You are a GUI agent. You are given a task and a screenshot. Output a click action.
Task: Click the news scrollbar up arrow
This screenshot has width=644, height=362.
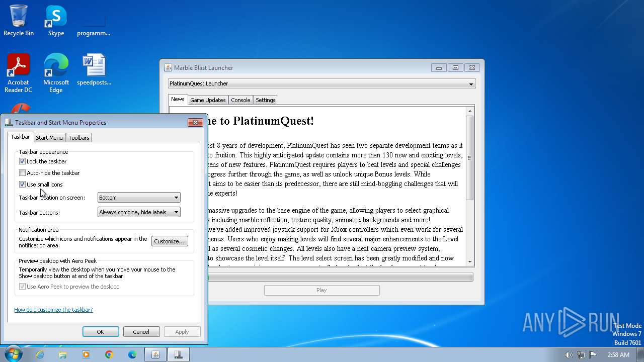pos(470,111)
